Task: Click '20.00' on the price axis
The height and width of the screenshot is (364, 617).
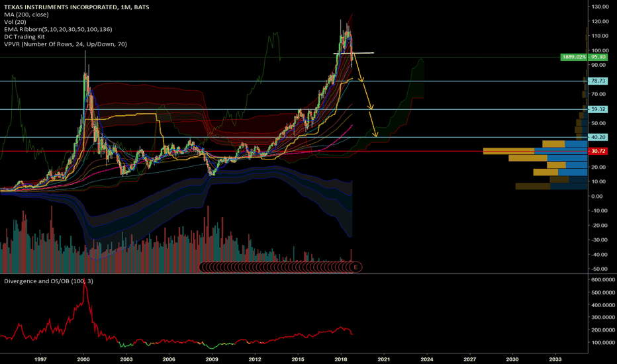Action: [600, 167]
